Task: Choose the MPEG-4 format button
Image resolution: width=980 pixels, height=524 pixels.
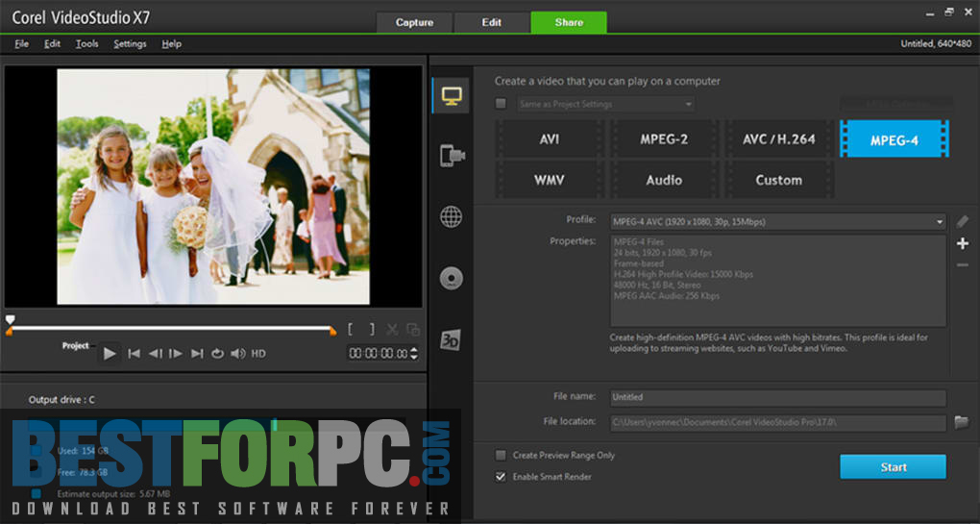Action: tap(894, 139)
